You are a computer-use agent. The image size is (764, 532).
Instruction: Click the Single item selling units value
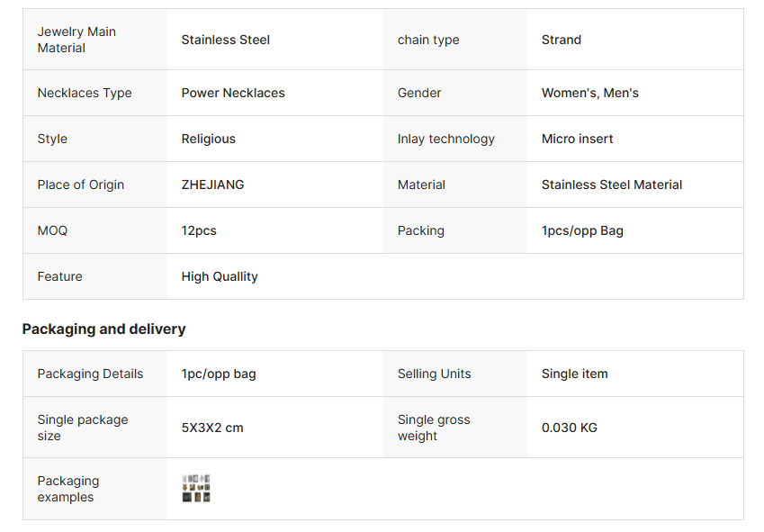575,374
